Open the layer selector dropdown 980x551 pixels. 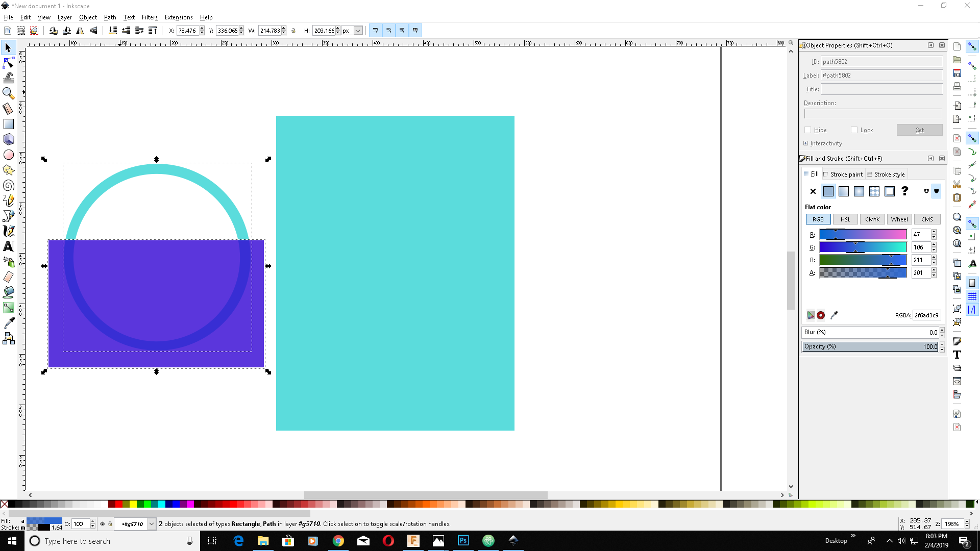pyautogui.click(x=152, y=524)
